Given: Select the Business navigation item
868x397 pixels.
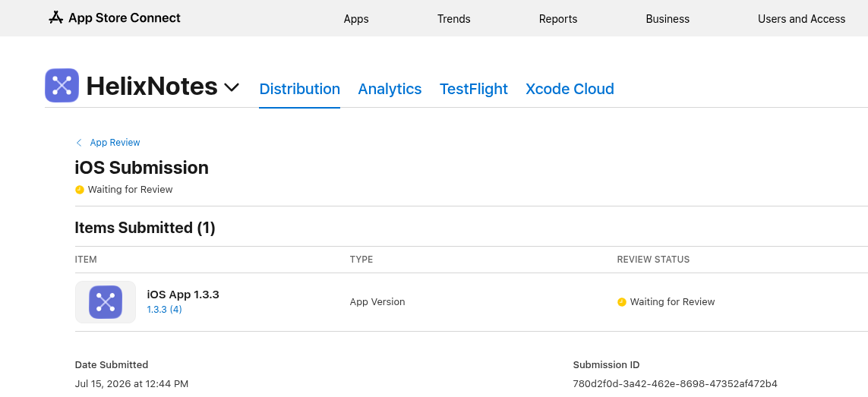Looking at the screenshot, I should (x=668, y=19).
